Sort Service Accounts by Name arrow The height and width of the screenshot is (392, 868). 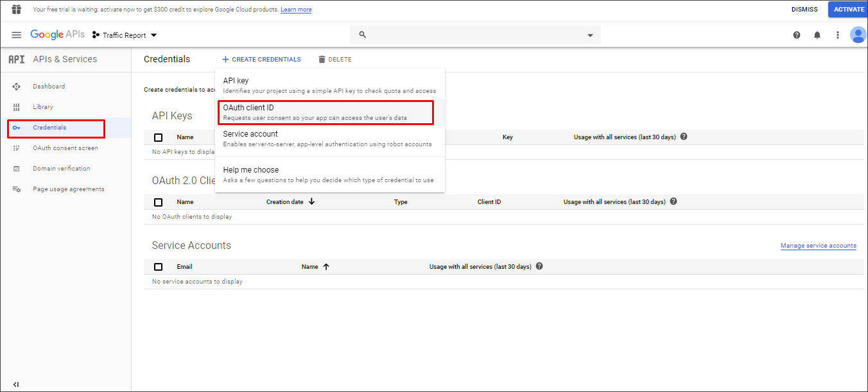[326, 267]
